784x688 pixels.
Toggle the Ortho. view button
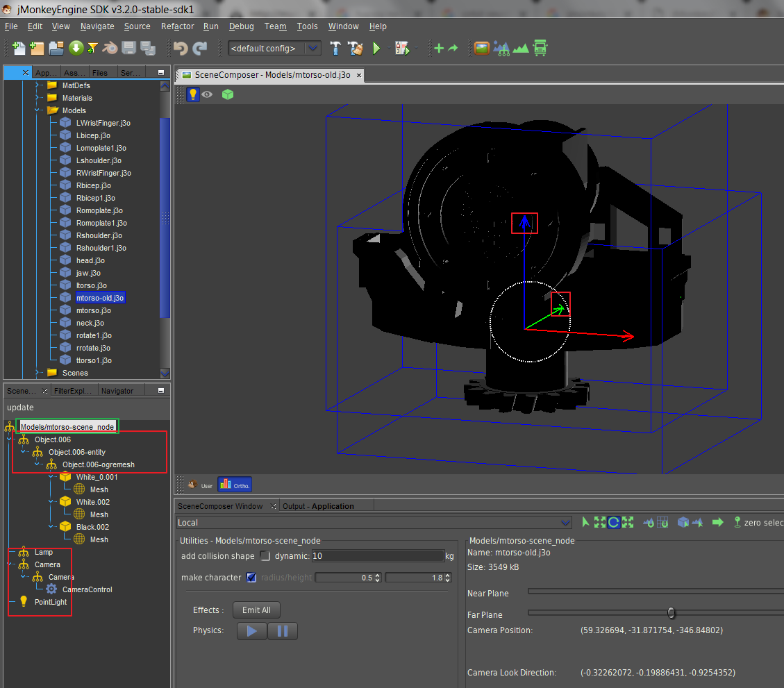point(235,485)
